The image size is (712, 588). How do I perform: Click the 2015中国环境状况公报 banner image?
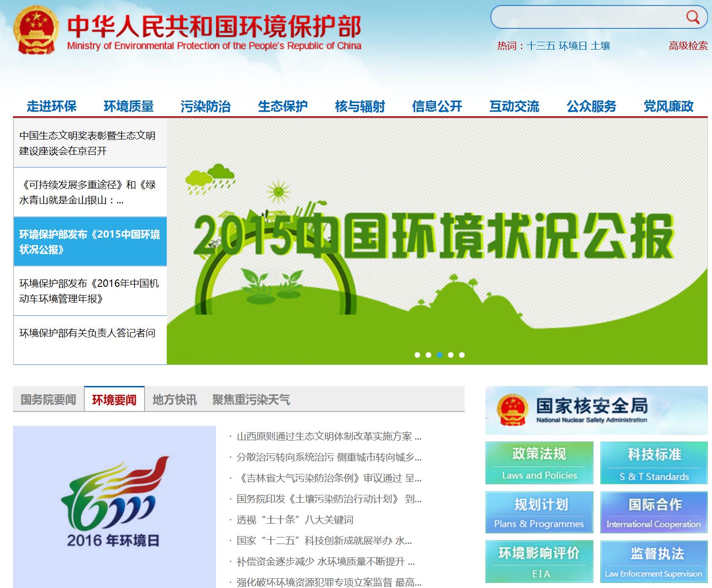click(x=437, y=241)
